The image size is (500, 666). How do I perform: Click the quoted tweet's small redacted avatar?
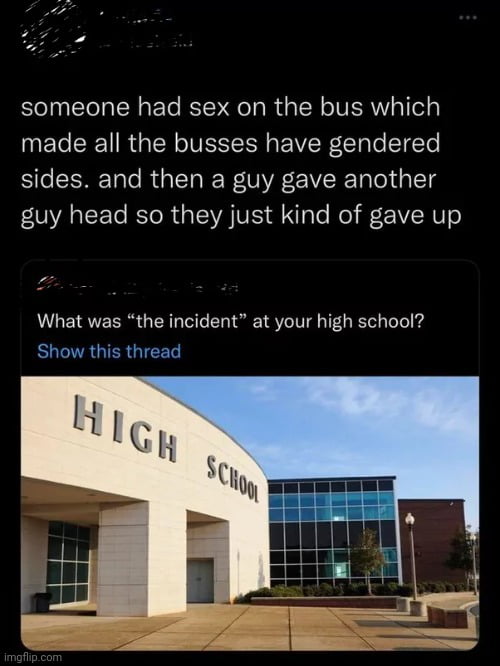pyautogui.click(x=48, y=283)
